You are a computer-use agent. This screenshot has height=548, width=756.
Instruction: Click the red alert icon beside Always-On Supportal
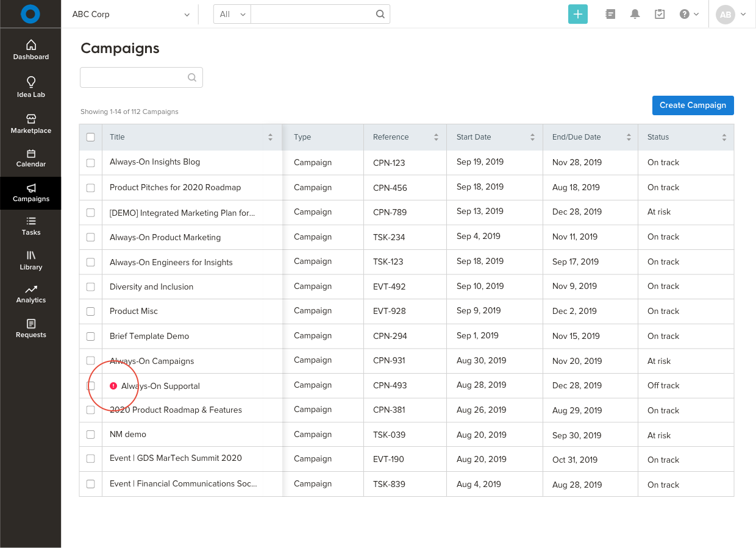tap(113, 386)
